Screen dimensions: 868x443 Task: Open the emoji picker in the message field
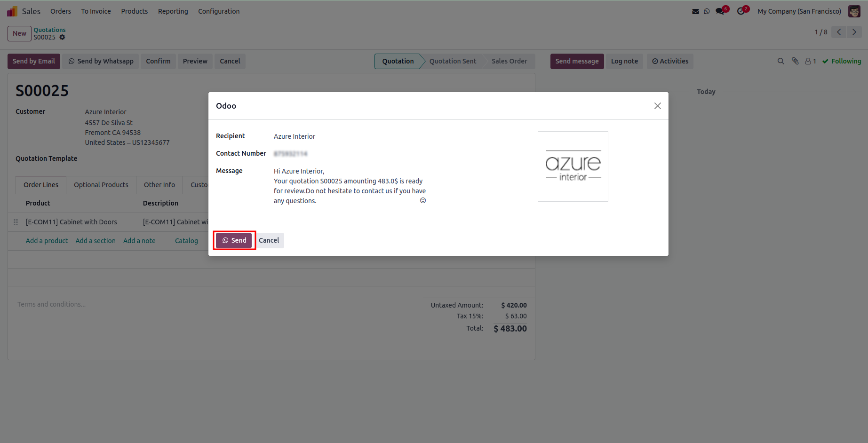[x=423, y=200]
